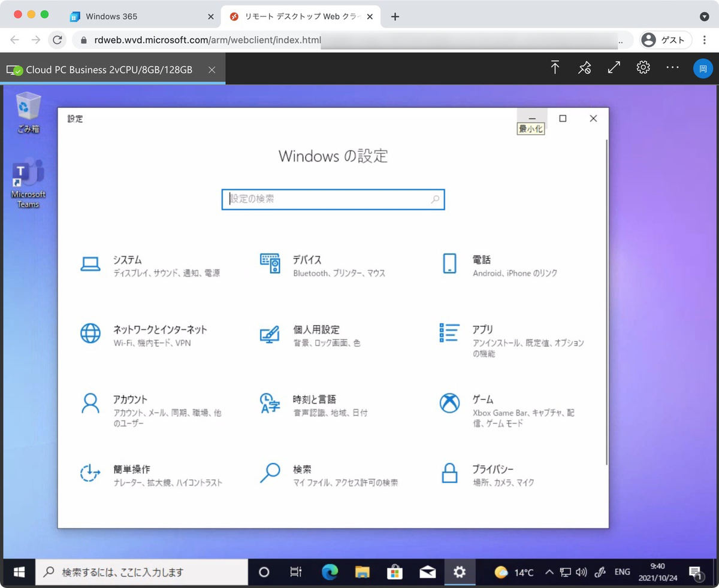Screen dimensions: 719x588
Task: Close the Cloud PC Business session tab
Action: [x=212, y=69]
